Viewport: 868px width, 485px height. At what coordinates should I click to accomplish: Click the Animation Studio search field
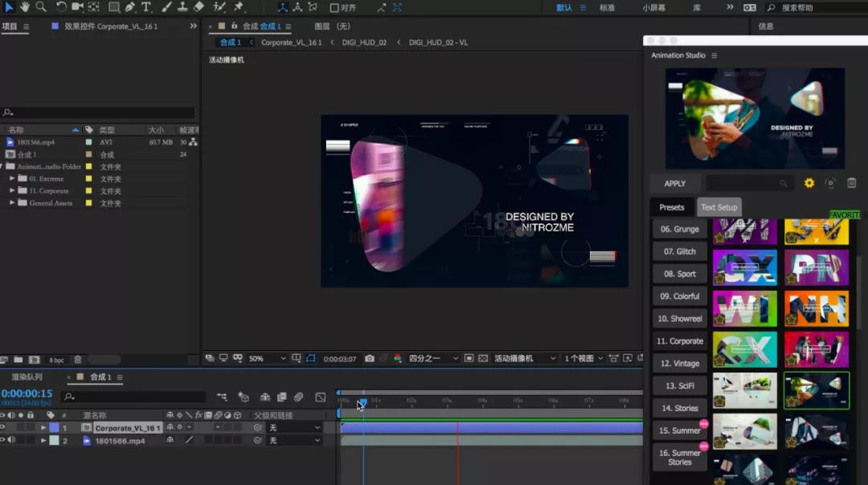748,183
